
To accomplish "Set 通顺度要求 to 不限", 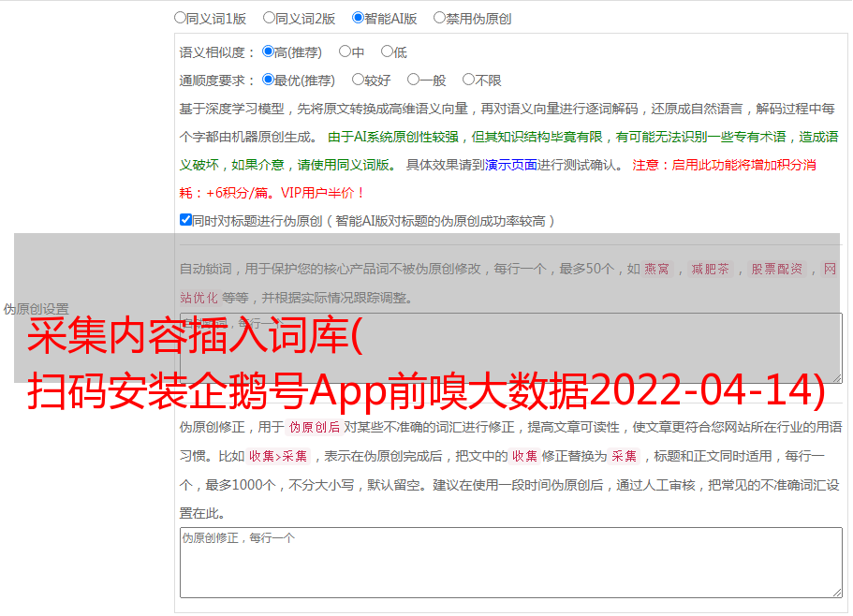I will (468, 80).
